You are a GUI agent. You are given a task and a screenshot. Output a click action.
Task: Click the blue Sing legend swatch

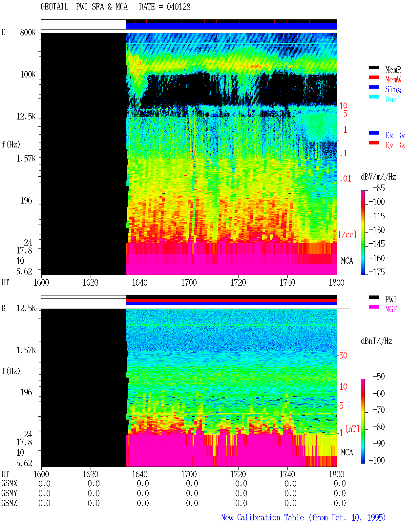click(x=374, y=87)
